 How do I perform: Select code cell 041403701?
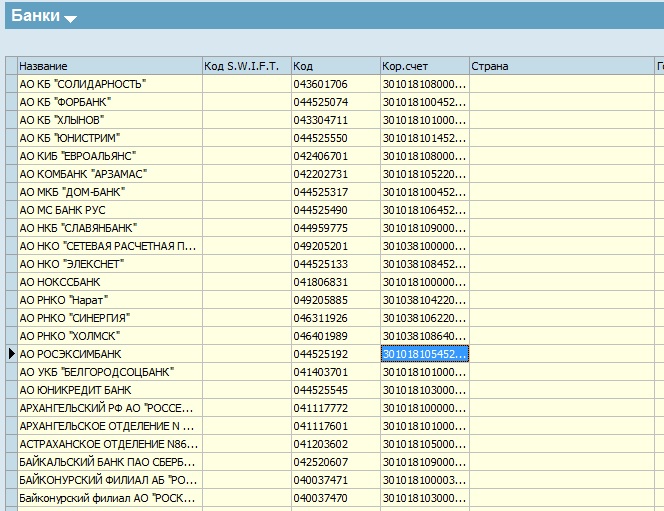pos(336,372)
